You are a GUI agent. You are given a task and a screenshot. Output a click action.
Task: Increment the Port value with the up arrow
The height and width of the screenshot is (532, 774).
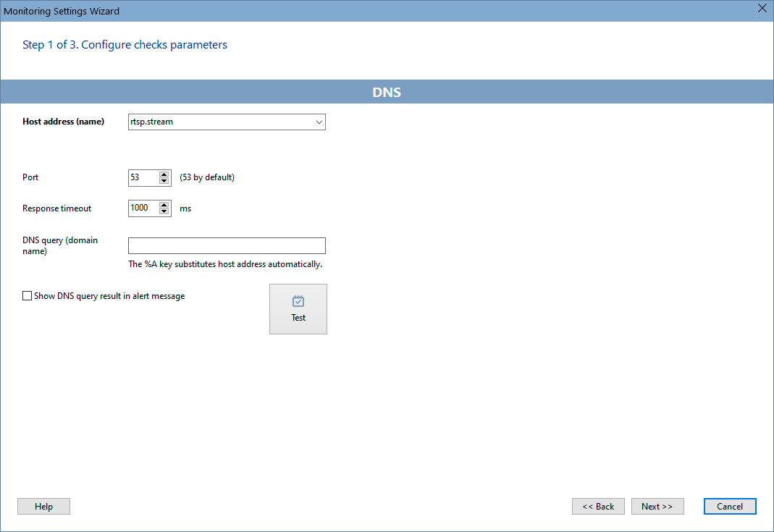pyautogui.click(x=164, y=174)
